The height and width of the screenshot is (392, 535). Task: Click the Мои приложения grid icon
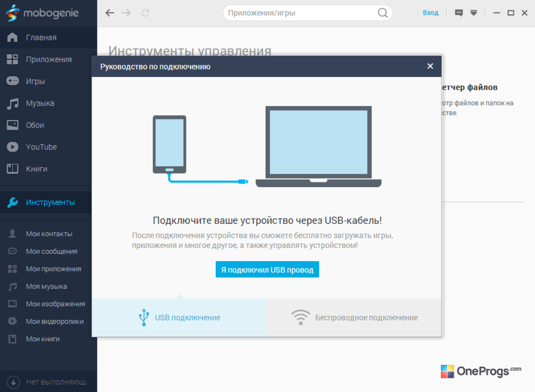12,269
